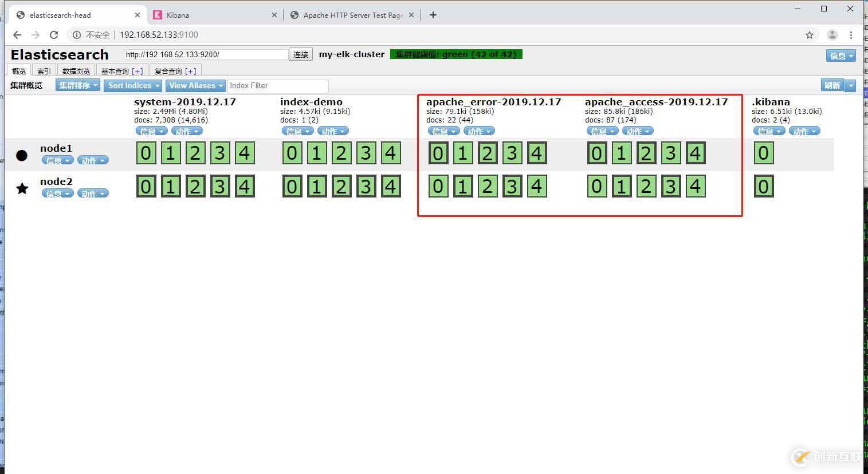The height and width of the screenshot is (474, 868).
Task: Click the apache_access-2019.12.17 index name
Action: click(x=656, y=102)
